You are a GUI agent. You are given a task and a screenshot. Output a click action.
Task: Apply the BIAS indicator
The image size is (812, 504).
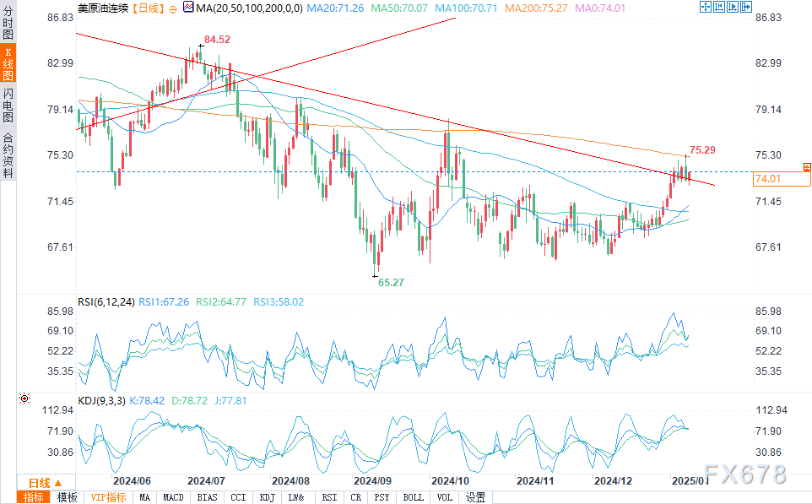click(x=207, y=497)
